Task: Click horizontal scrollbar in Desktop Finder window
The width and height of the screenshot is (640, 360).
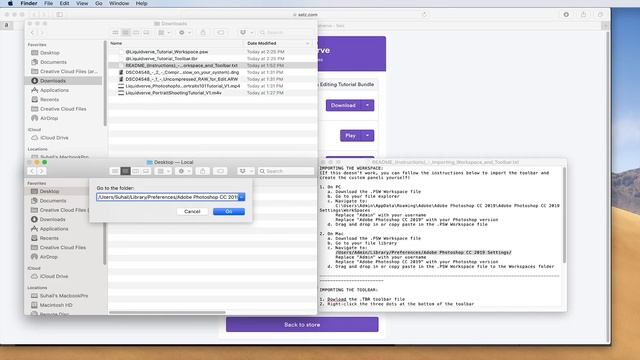Action: tap(167, 313)
